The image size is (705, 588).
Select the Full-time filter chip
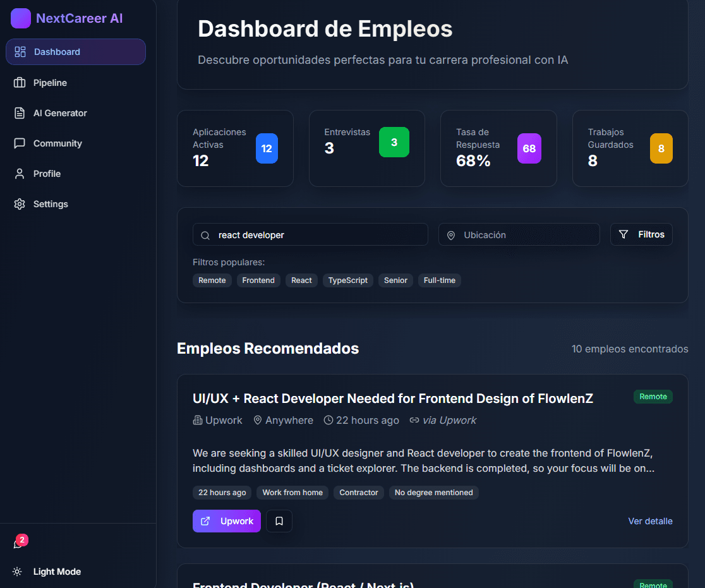click(x=439, y=280)
